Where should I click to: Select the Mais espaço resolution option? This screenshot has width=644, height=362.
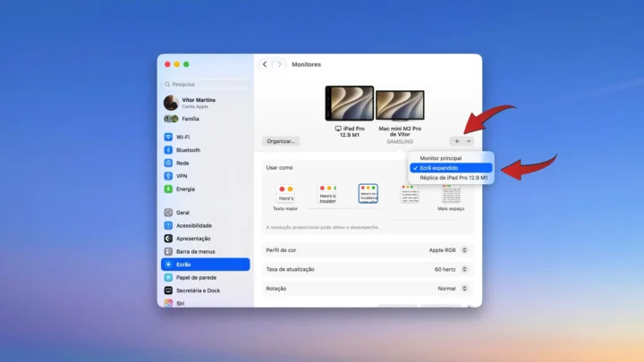point(451,194)
